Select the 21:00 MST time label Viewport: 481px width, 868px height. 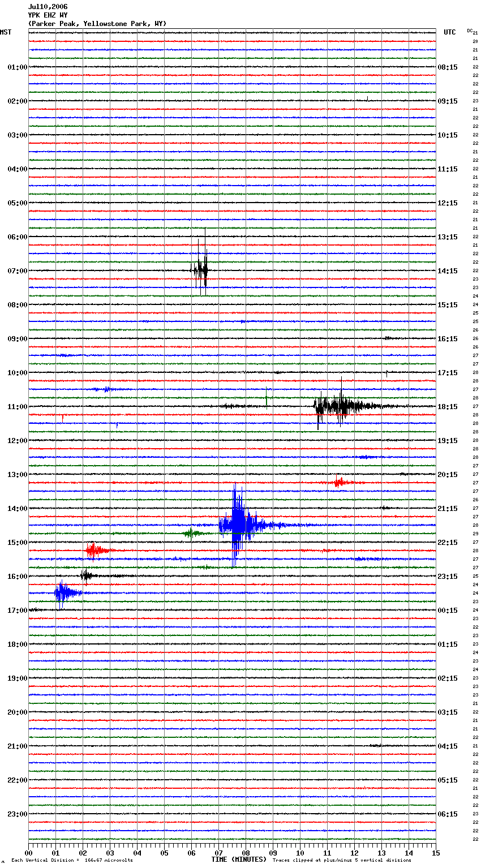click(x=18, y=746)
